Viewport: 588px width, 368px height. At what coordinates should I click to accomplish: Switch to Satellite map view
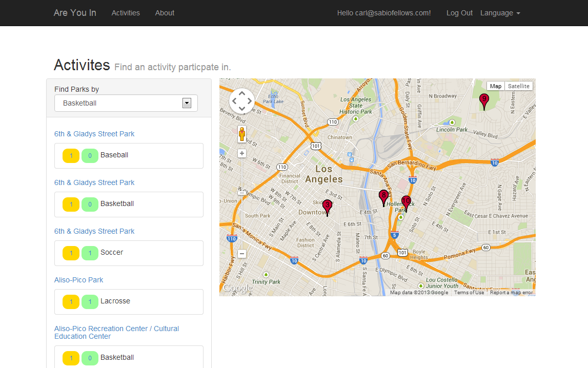click(519, 86)
